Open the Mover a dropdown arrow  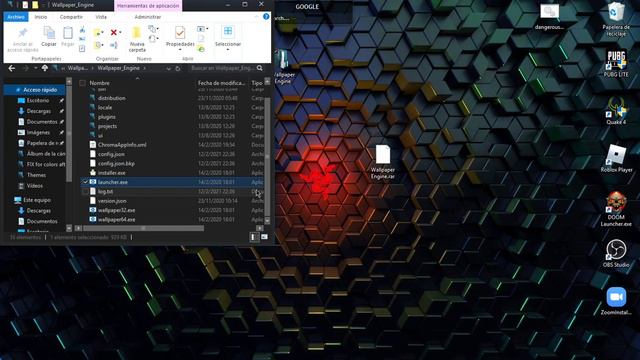coord(102,32)
